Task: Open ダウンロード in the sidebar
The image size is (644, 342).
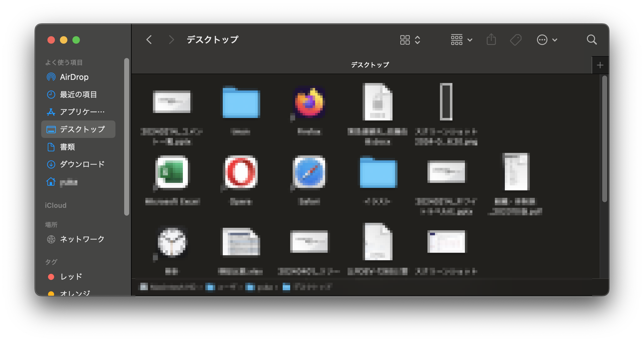Action: pos(78,164)
